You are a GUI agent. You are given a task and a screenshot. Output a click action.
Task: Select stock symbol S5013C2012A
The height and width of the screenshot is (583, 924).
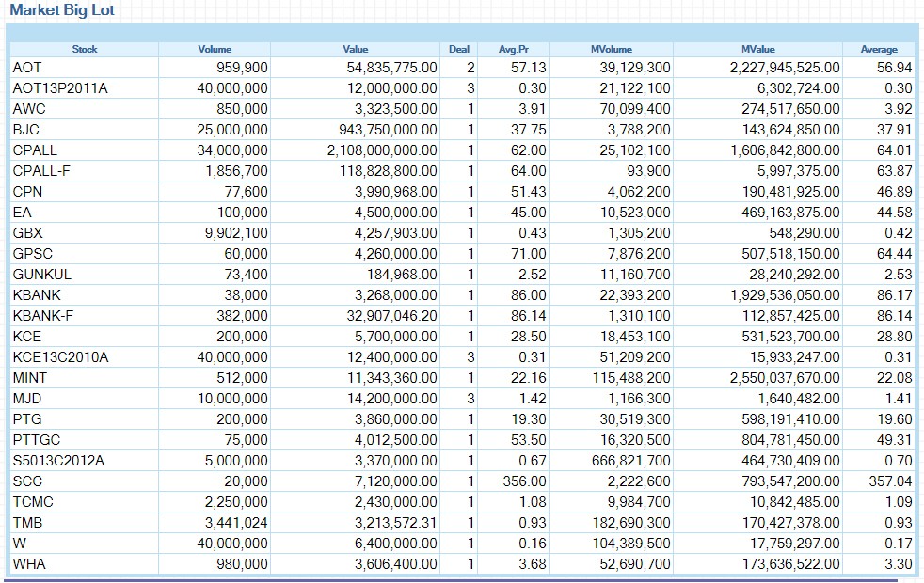click(x=58, y=461)
